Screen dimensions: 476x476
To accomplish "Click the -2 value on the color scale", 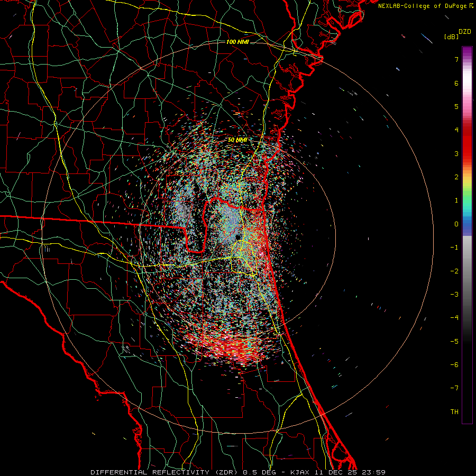I will [454, 271].
